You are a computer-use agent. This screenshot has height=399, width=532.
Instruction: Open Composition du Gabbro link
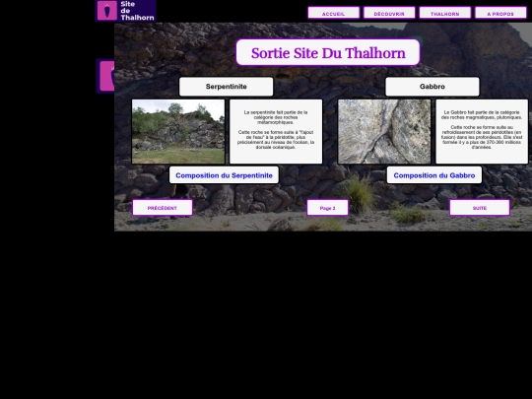[434, 175]
